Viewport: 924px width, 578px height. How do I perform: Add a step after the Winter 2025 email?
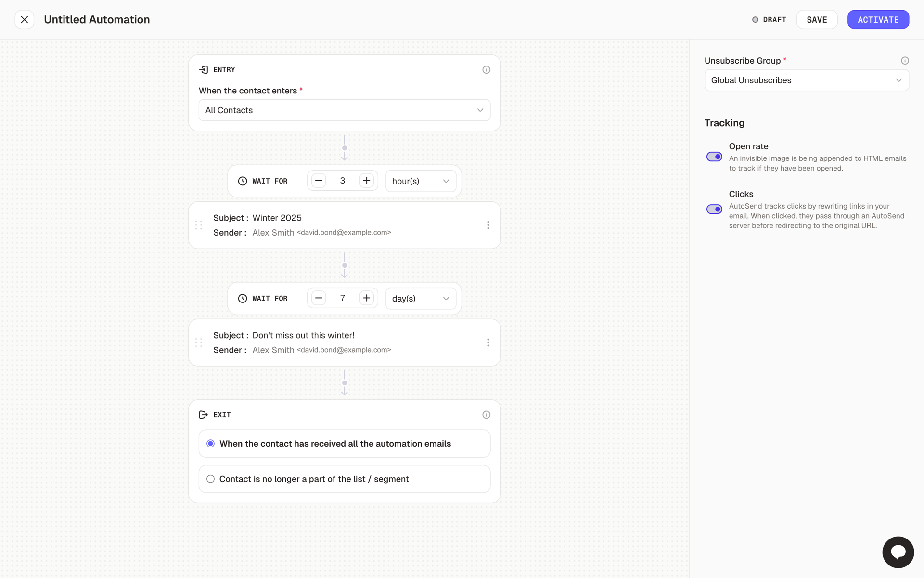coord(345,266)
